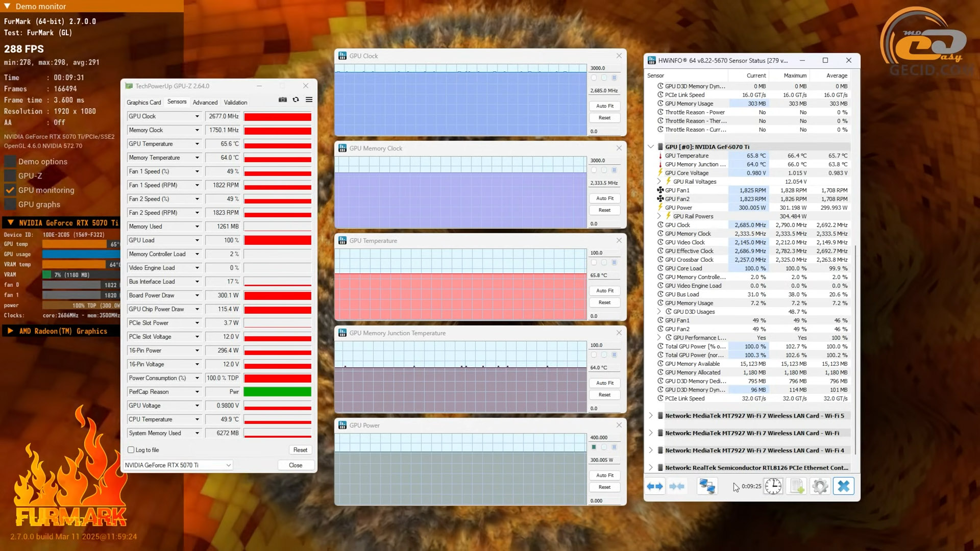The height and width of the screenshot is (551, 980).
Task: Click the 400.000 max field in GPU Power graph
Action: (x=605, y=438)
